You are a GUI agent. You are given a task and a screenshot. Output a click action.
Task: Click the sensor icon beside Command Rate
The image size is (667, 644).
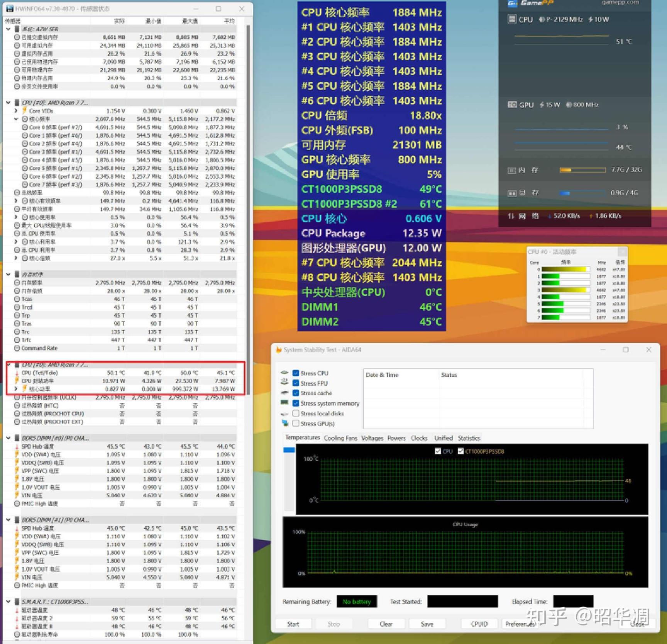coord(17,348)
